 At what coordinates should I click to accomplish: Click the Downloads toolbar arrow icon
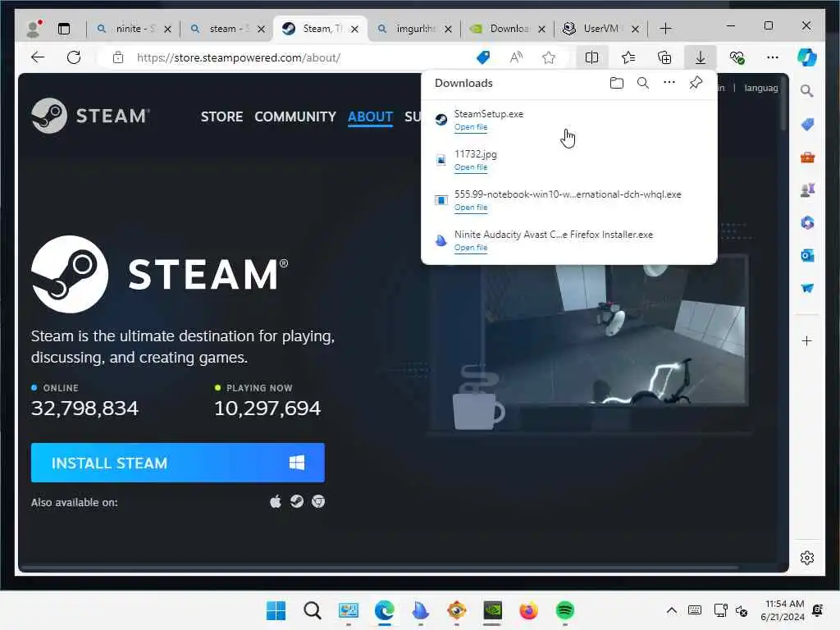701,57
